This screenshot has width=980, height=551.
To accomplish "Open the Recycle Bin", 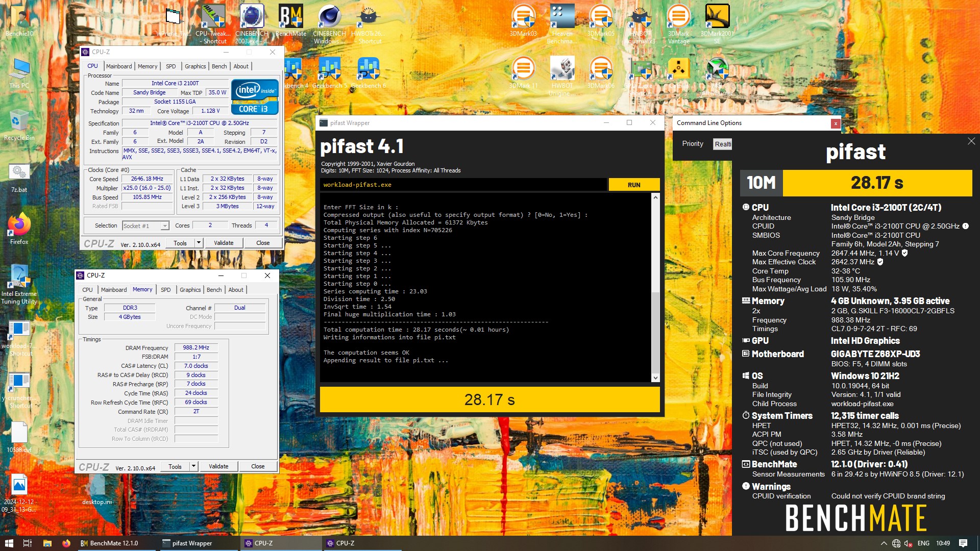I will tap(19, 124).
